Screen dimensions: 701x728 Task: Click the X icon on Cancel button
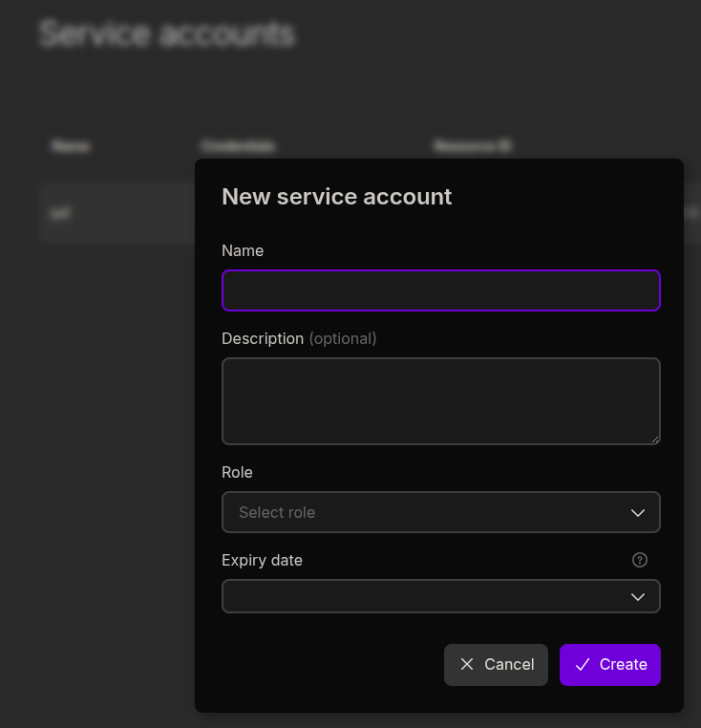point(467,664)
